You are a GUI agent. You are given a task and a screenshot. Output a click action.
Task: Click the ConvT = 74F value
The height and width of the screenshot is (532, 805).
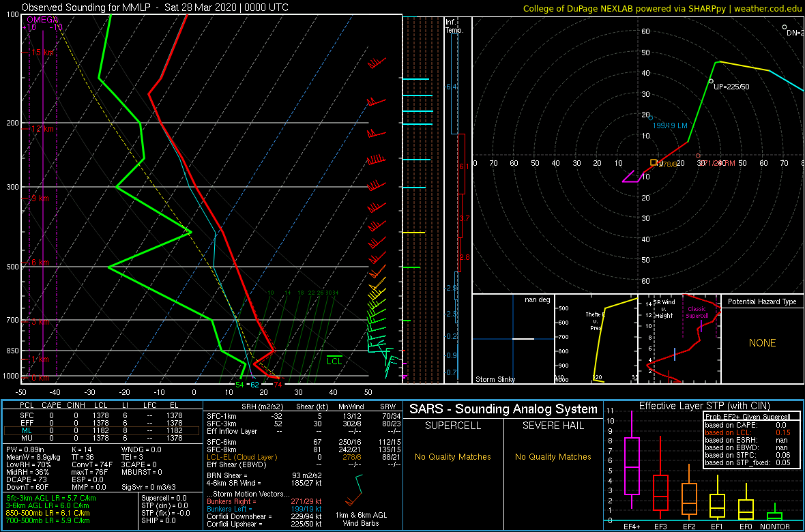click(93, 465)
